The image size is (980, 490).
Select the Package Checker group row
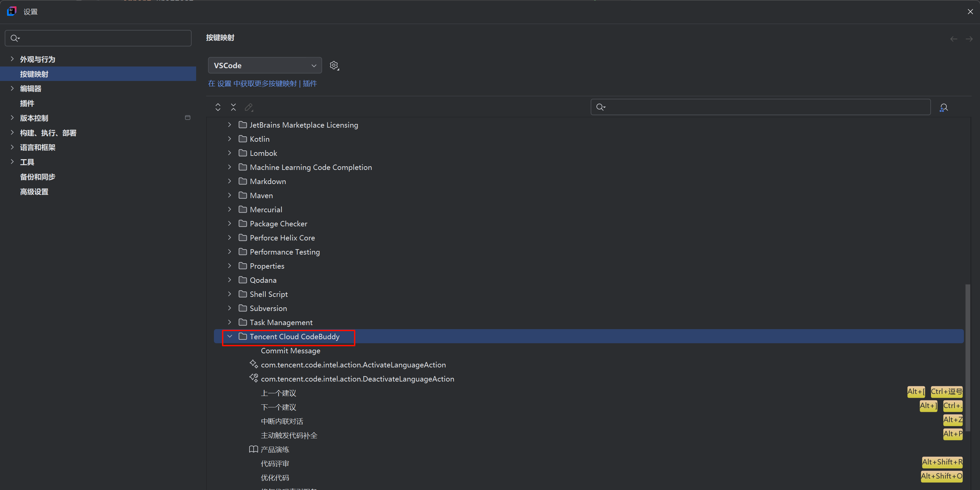(588, 223)
